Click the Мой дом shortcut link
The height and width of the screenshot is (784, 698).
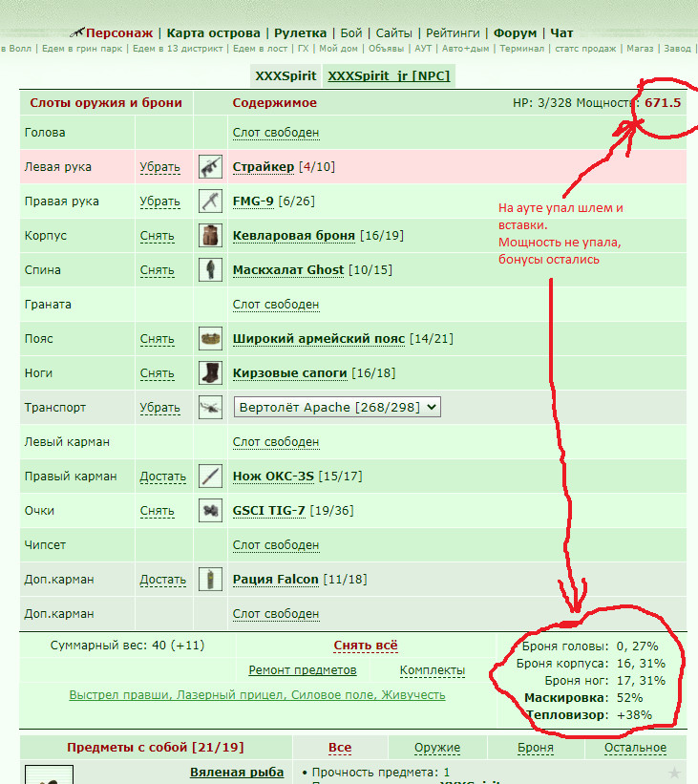[x=339, y=49]
